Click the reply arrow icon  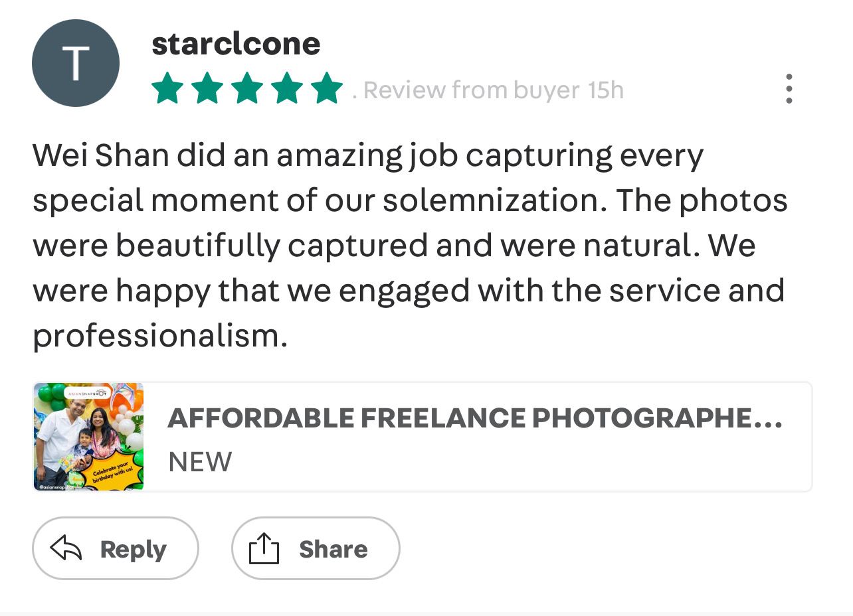[x=66, y=549]
